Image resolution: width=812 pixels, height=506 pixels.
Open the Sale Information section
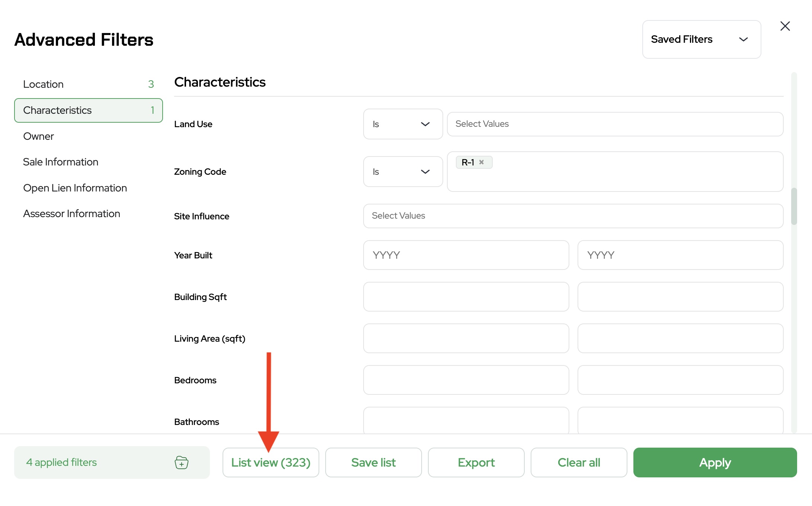pos(61,162)
